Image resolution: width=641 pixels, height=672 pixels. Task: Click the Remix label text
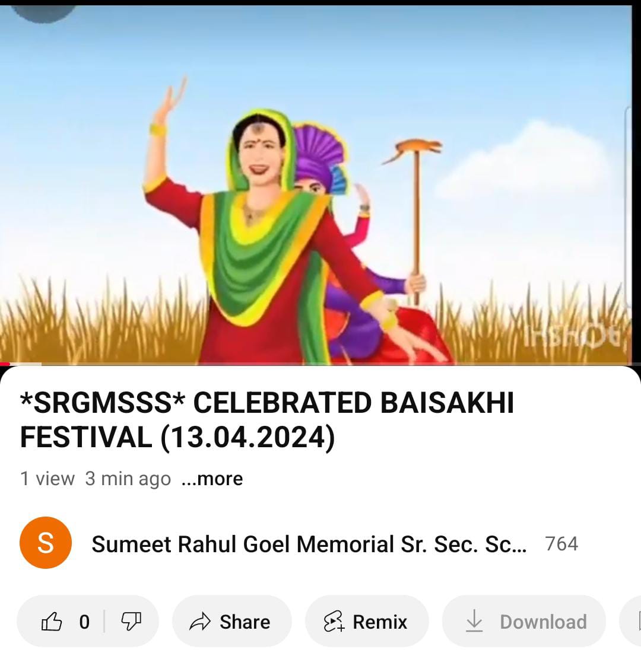(x=380, y=622)
